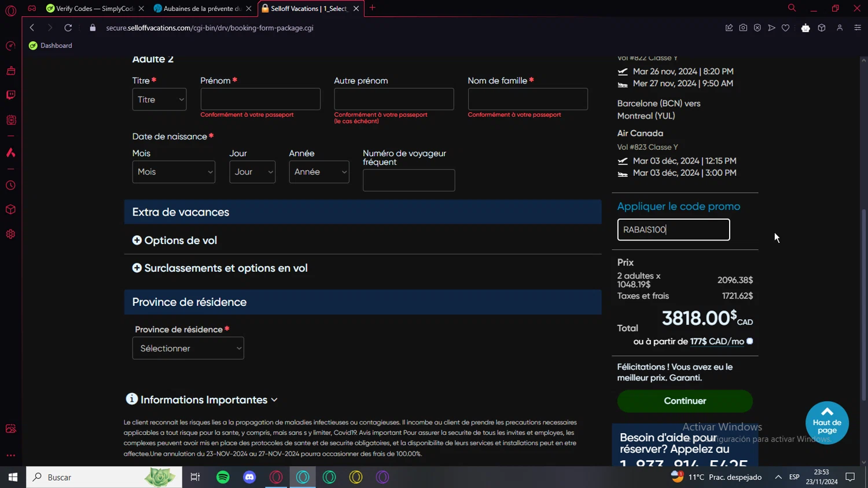
Task: Click the search tabs magnifier icon
Action: pyautogui.click(x=792, y=8)
